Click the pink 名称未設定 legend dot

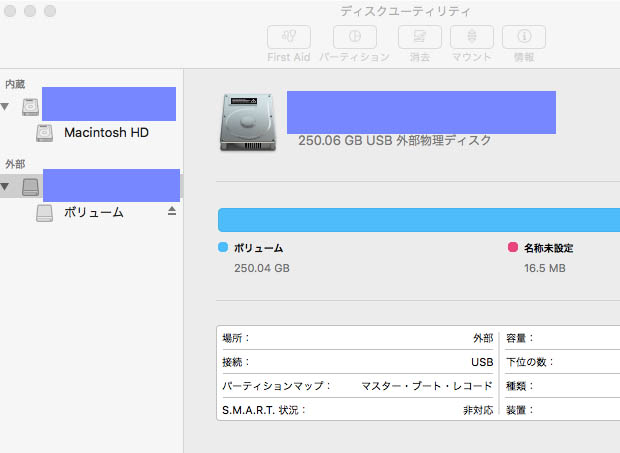[513, 247]
